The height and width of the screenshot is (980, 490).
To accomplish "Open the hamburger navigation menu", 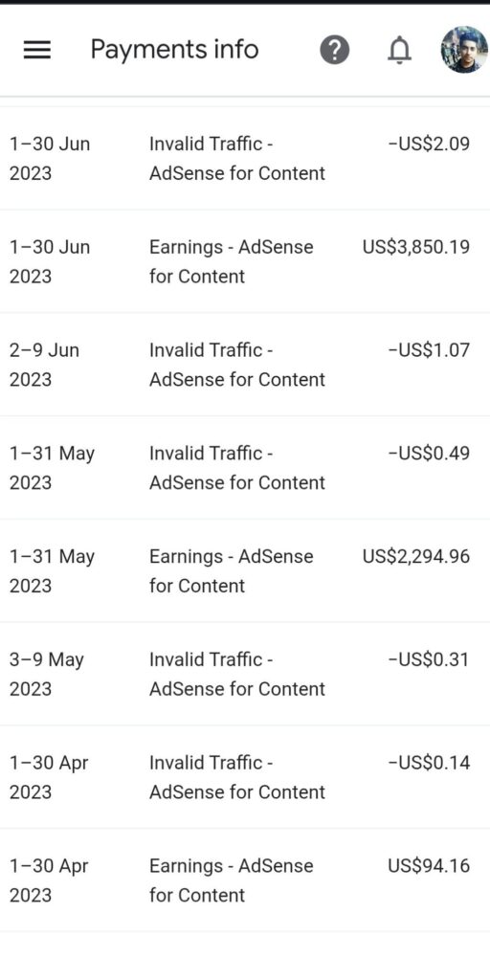I will coord(37,50).
